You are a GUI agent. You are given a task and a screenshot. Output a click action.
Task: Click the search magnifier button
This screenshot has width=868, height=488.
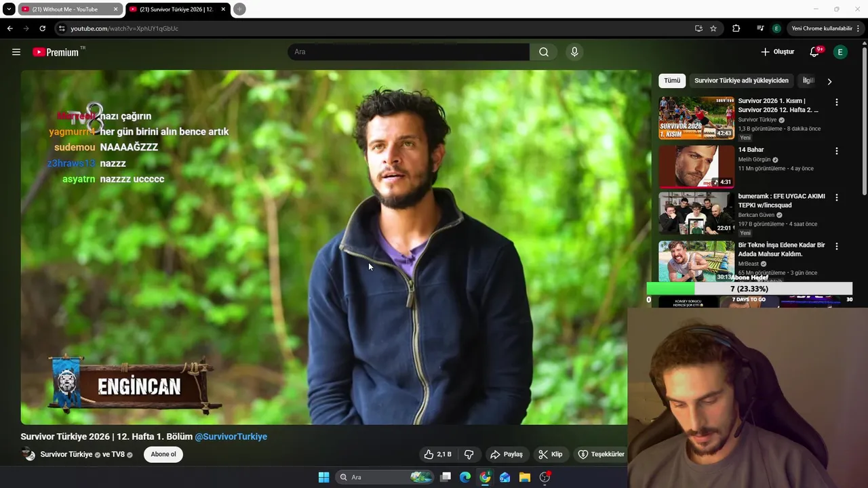[544, 52]
